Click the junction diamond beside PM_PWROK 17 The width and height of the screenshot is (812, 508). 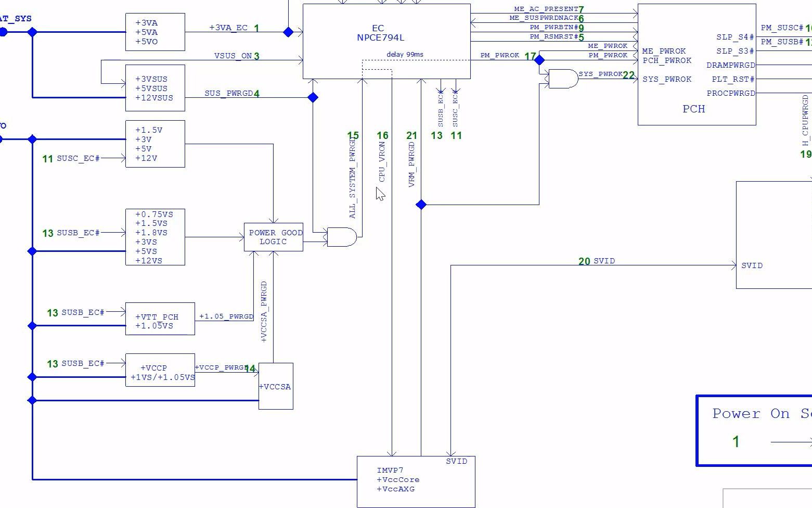[539, 60]
